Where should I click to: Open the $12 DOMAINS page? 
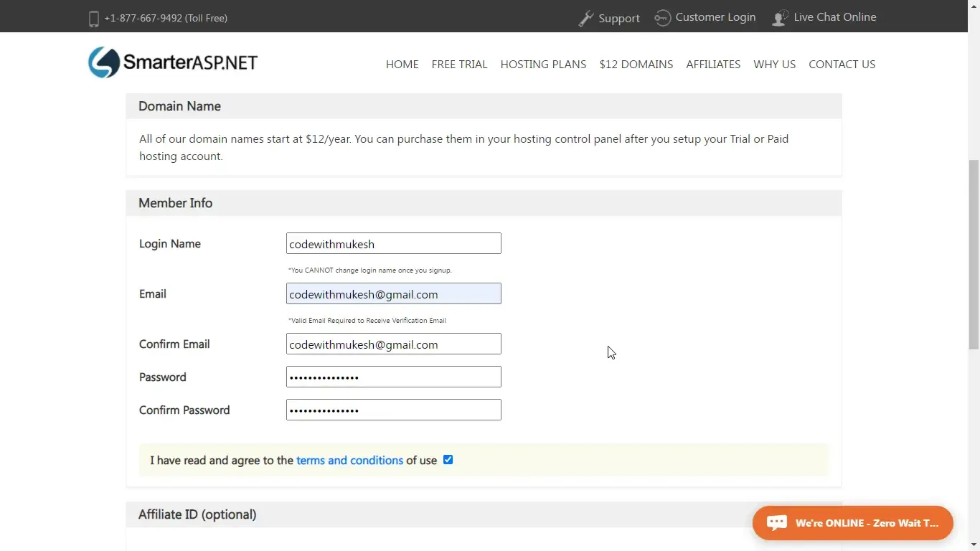tap(636, 64)
